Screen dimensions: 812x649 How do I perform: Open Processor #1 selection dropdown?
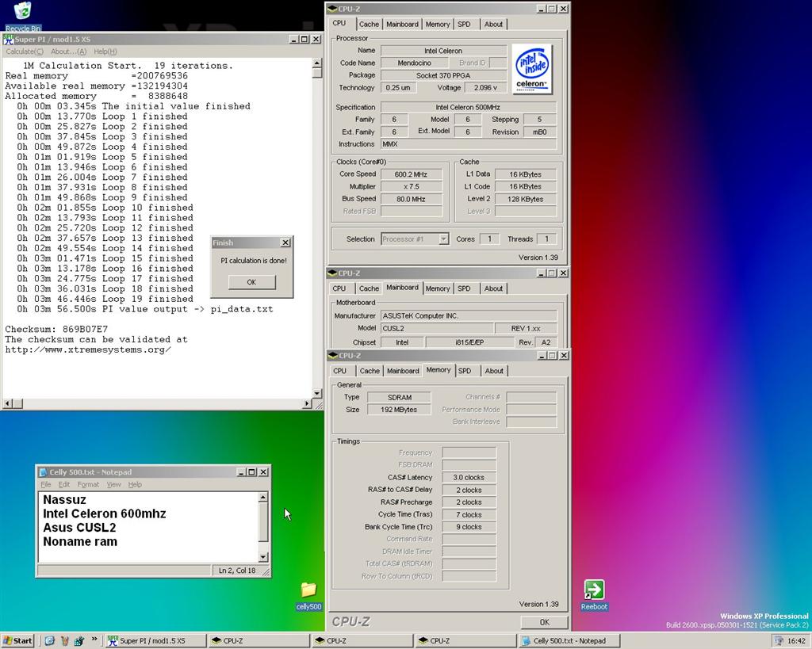coord(443,239)
